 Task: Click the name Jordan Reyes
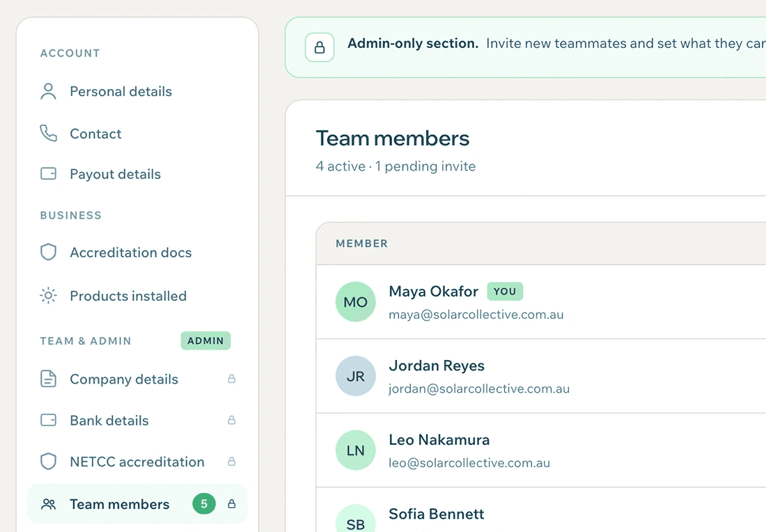[x=437, y=366]
